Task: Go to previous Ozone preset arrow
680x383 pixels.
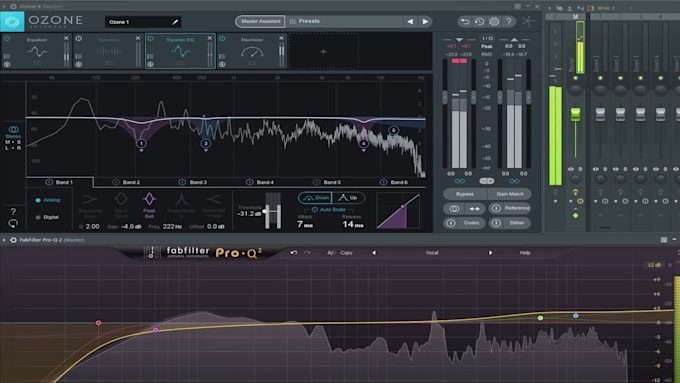Action: [x=410, y=21]
